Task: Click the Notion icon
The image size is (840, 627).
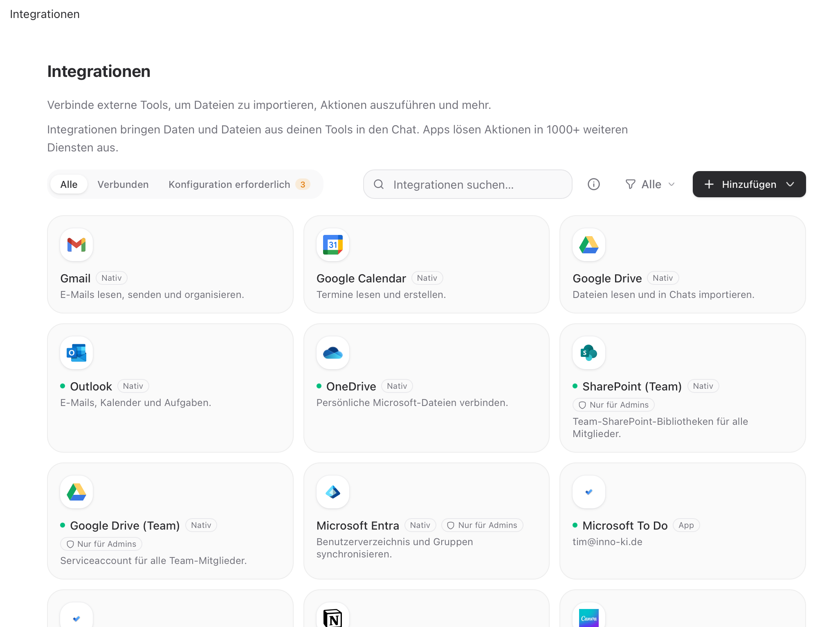Action: pos(333,618)
